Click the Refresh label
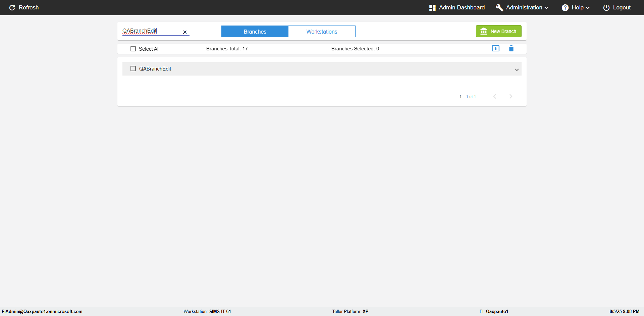This screenshot has width=644, height=316. pos(29,7)
